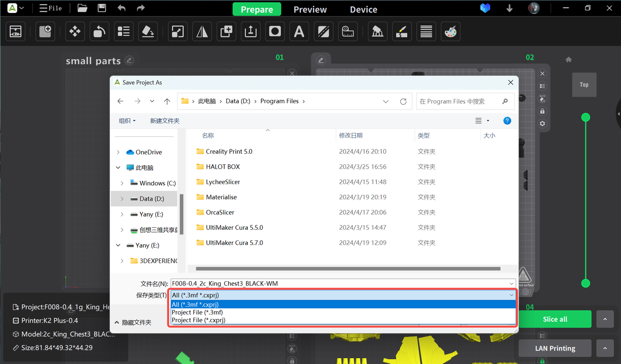
Task: Select the support painting tool
Action: point(377,32)
